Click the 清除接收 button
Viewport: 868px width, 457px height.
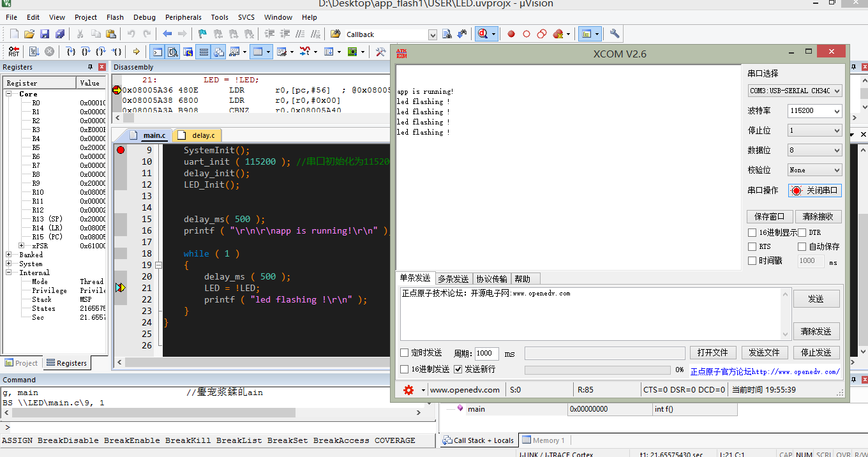818,216
